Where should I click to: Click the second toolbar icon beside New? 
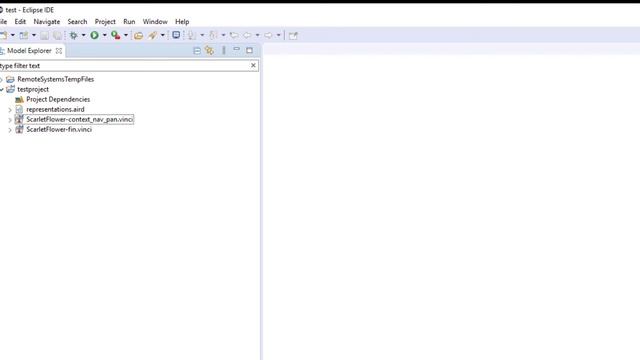tap(24, 36)
